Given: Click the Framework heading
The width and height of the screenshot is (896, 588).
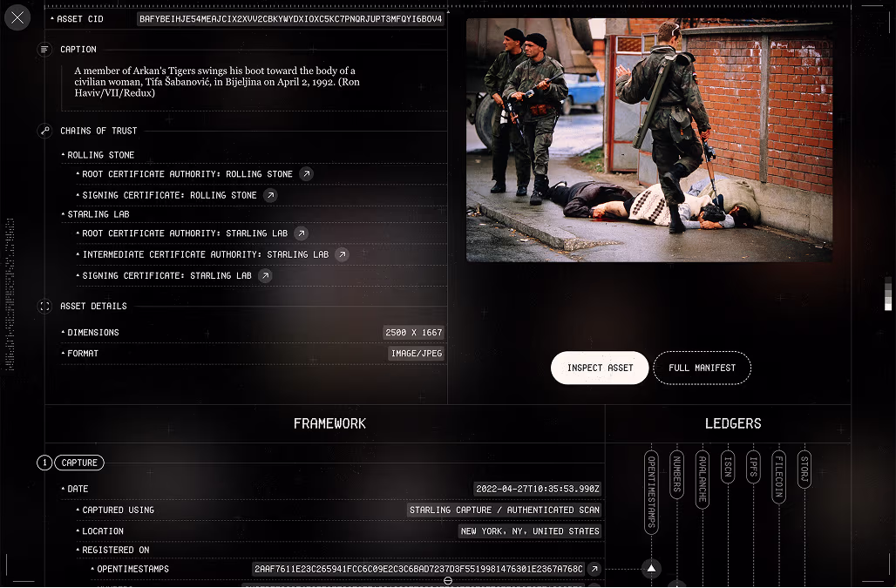Looking at the screenshot, I should pyautogui.click(x=329, y=423).
